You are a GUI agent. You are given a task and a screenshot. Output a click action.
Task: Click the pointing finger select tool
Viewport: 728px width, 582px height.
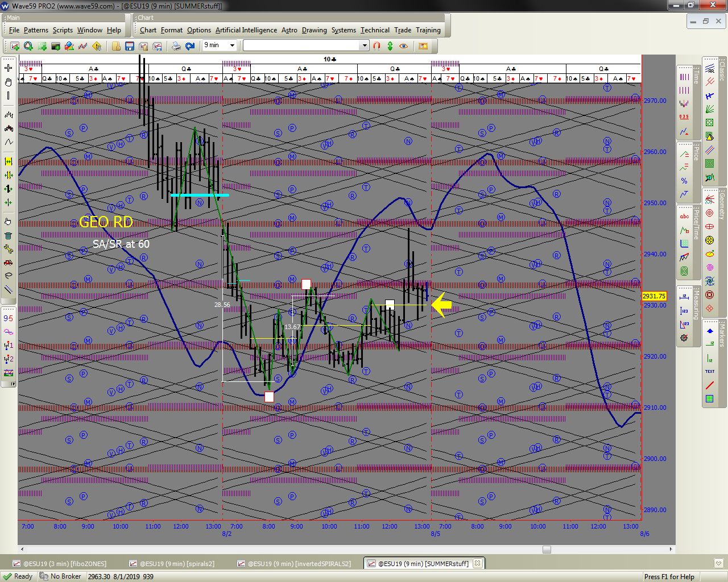point(9,222)
